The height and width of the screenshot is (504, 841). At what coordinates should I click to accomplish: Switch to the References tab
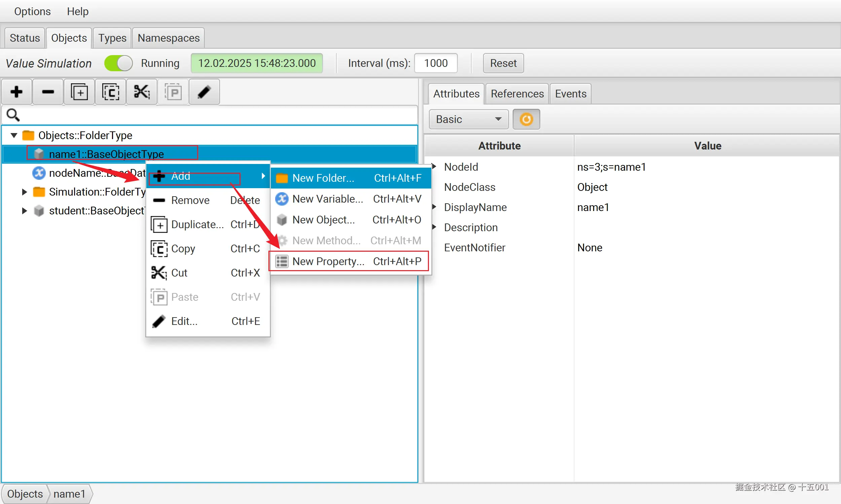pos(517,94)
